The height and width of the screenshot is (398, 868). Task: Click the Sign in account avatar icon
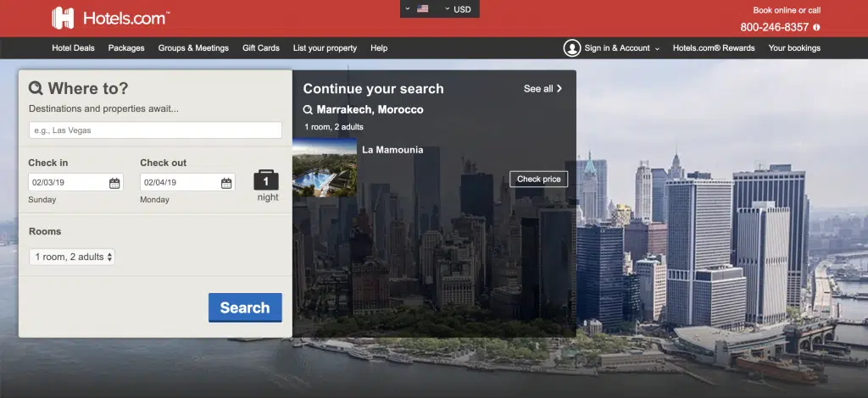[x=572, y=48]
